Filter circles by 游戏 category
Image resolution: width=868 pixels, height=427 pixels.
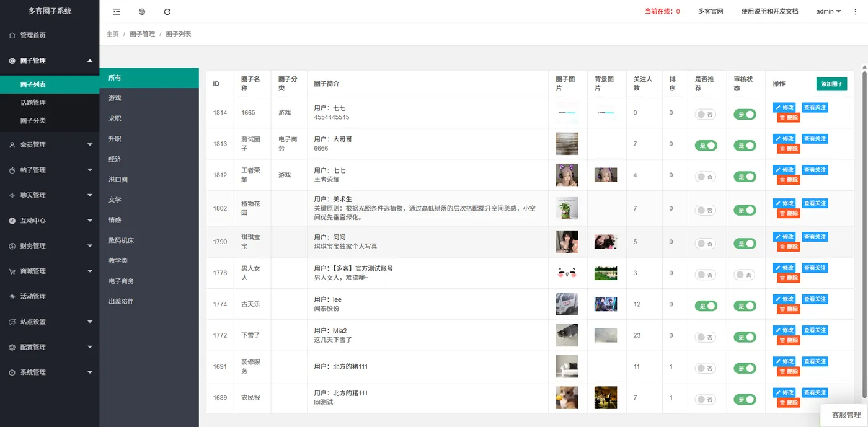pos(149,98)
